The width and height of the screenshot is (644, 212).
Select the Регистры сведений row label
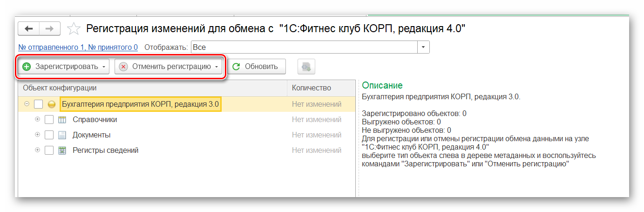[105, 150]
